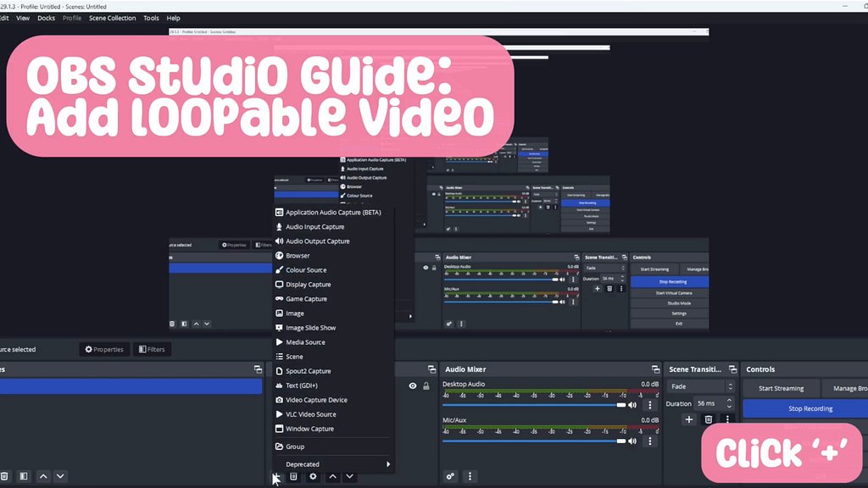
Task: Open source properties gear icon
Action: click(x=313, y=477)
